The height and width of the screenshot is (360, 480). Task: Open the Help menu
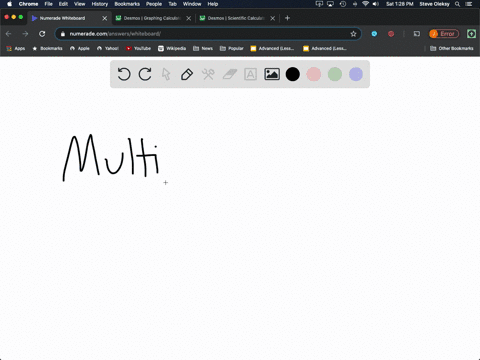(213, 4)
